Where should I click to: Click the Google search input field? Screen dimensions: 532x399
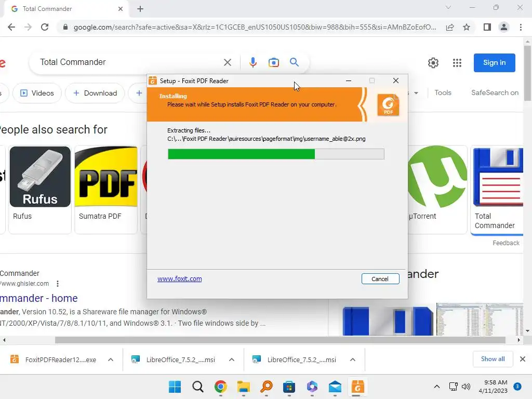point(129,62)
